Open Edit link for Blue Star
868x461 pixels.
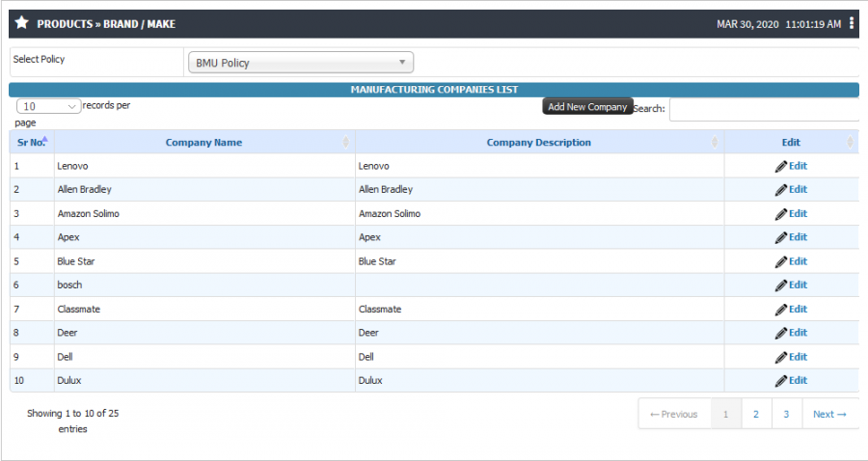(798, 261)
